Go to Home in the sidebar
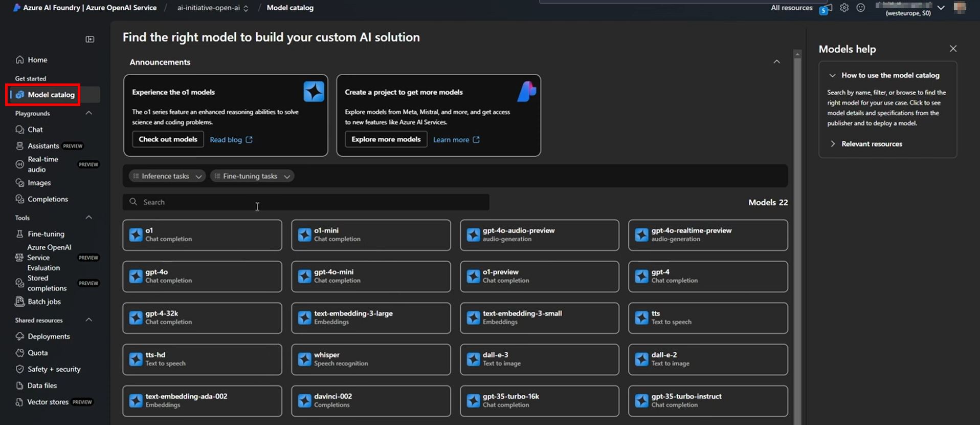This screenshot has height=425, width=980. click(37, 60)
